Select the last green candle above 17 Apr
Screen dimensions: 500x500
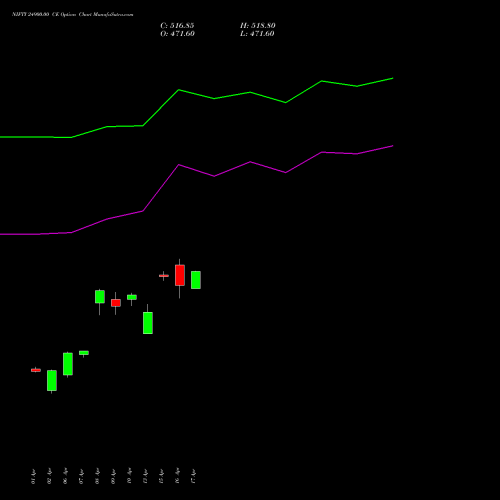click(x=196, y=280)
